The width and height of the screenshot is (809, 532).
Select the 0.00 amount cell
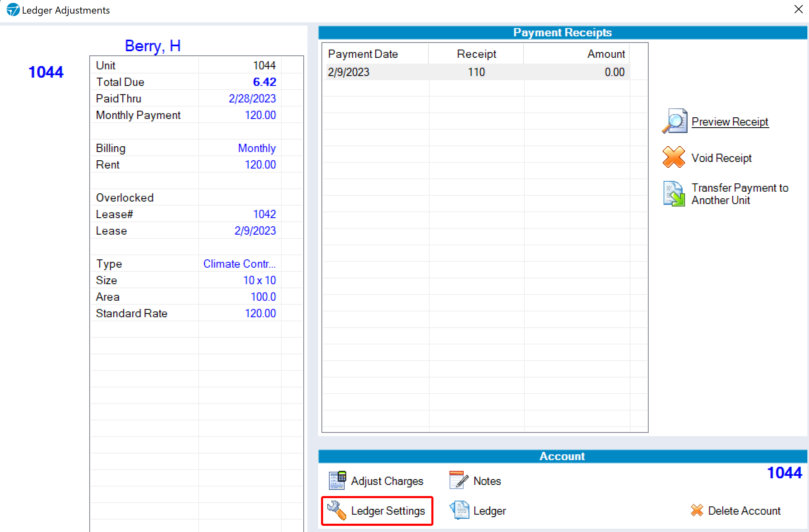tap(614, 72)
